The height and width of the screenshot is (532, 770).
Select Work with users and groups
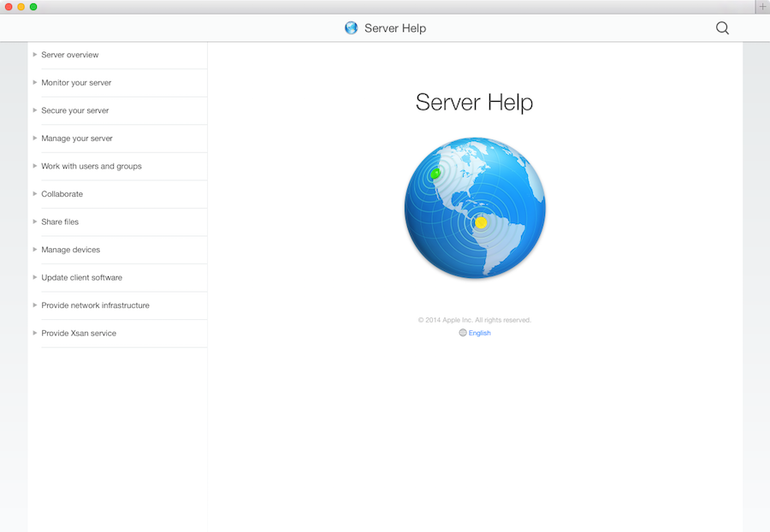(x=92, y=166)
